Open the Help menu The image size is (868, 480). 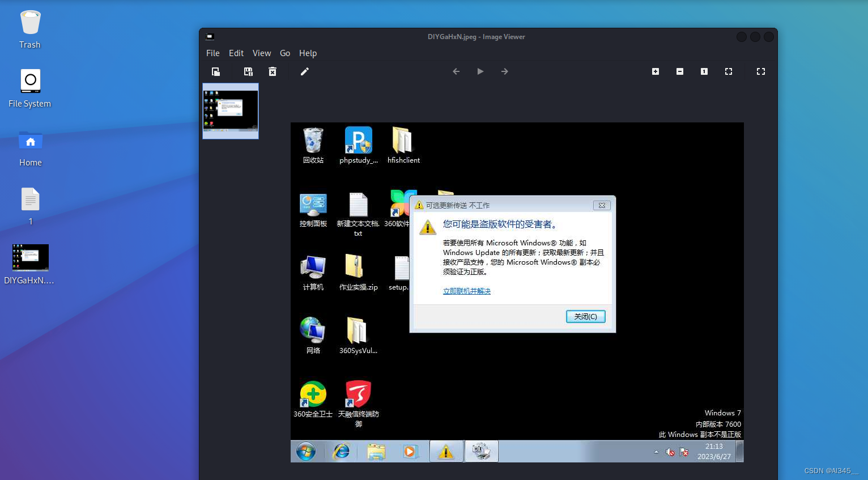[x=308, y=53]
